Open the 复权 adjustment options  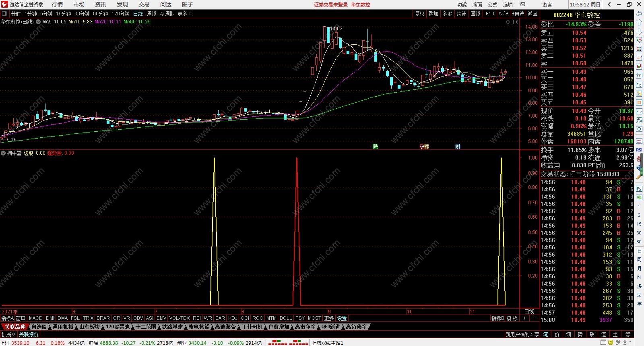[x=419, y=14]
